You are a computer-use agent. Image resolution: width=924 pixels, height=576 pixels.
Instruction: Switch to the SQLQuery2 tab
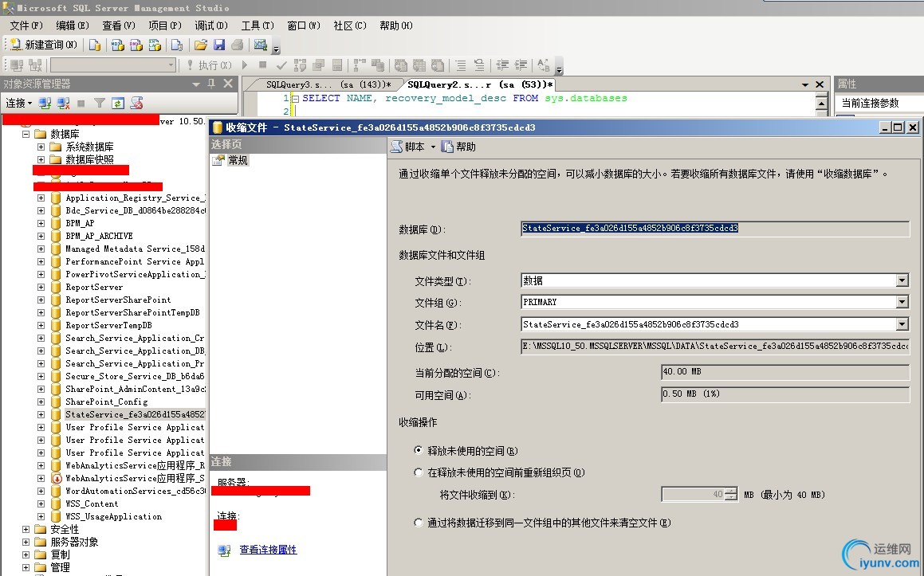pyautogui.click(x=480, y=84)
